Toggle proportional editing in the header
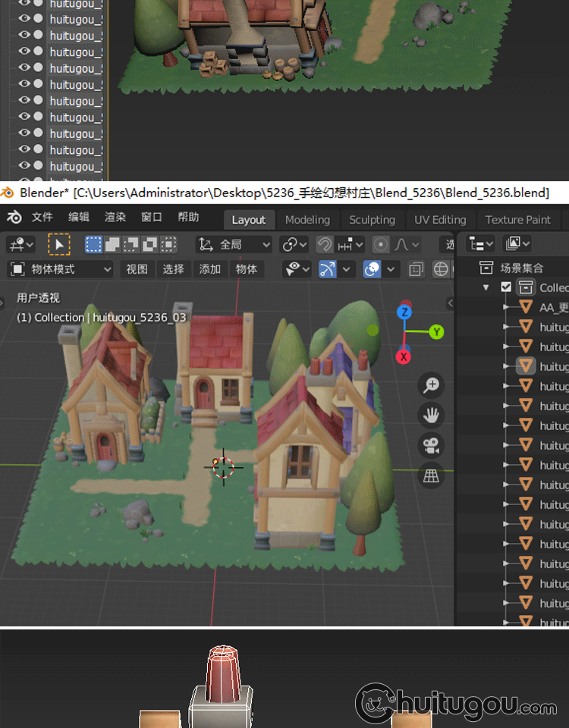The image size is (569, 728). point(381,244)
